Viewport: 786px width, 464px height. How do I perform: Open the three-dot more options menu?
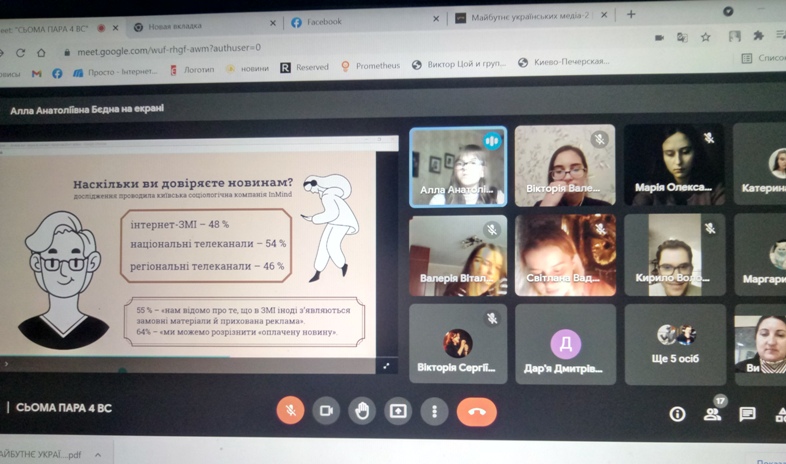click(x=434, y=411)
